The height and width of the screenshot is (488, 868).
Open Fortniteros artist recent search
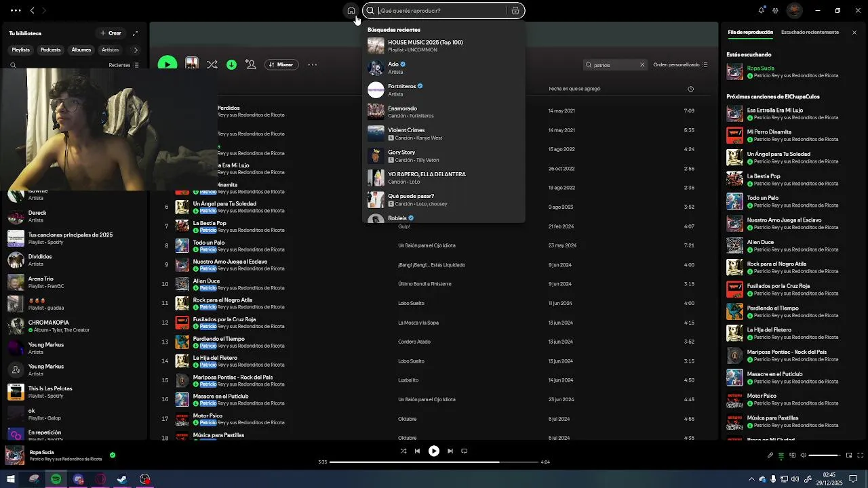tap(443, 90)
